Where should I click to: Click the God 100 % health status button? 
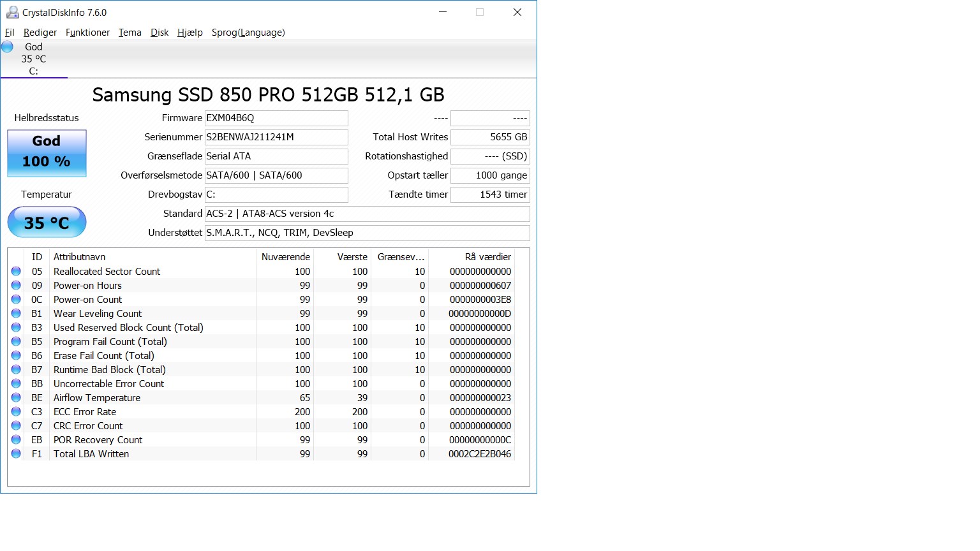47,153
